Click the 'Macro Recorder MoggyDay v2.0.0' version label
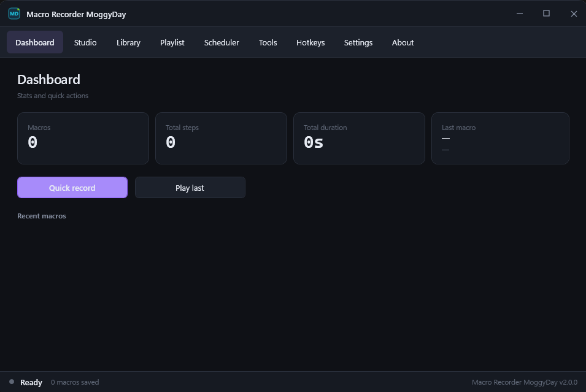586x392 pixels. click(525, 382)
